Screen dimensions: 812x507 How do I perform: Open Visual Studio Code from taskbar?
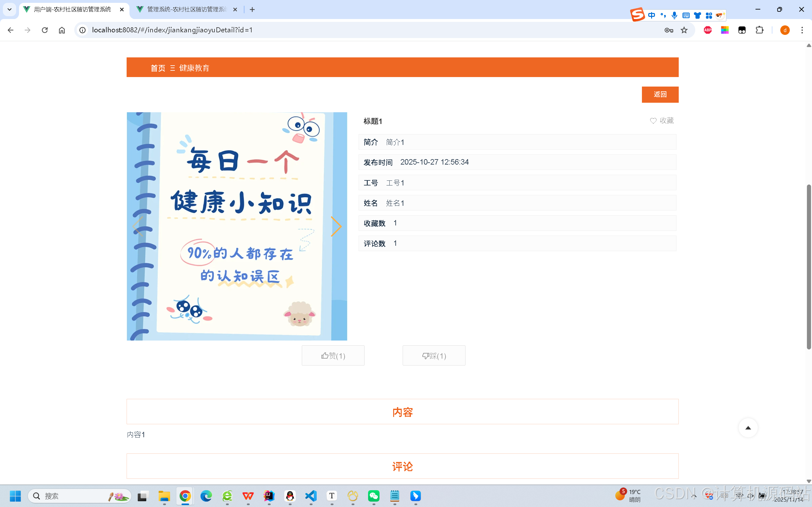(311, 496)
